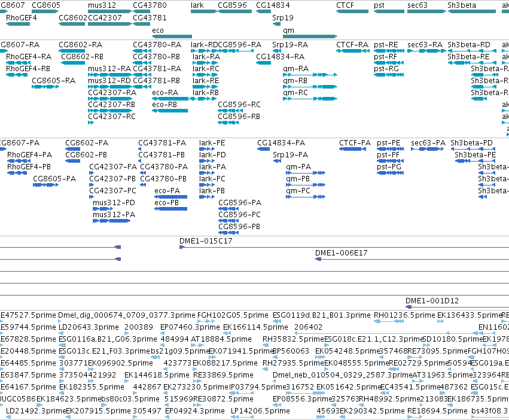This screenshot has width=509, height=420.
Task: Open transcript qm-RC
Action: (x=295, y=93)
